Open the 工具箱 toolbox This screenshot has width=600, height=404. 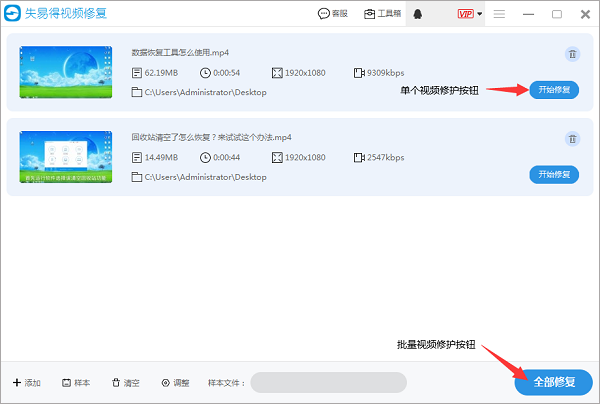click(383, 14)
